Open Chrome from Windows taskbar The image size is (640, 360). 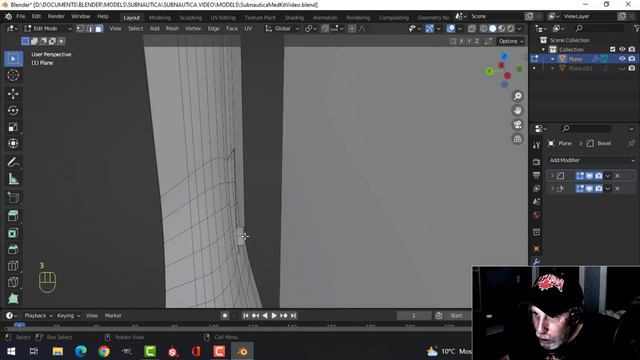(x=104, y=351)
